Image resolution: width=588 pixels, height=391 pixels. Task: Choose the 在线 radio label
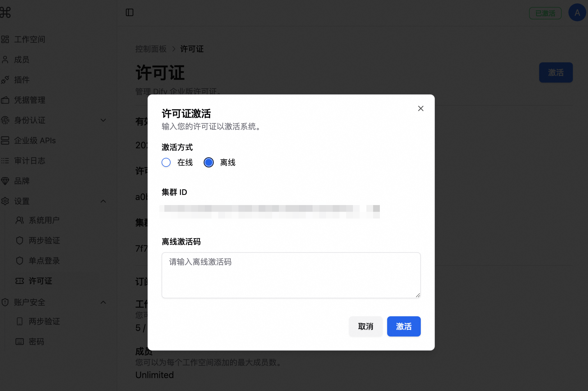click(185, 162)
